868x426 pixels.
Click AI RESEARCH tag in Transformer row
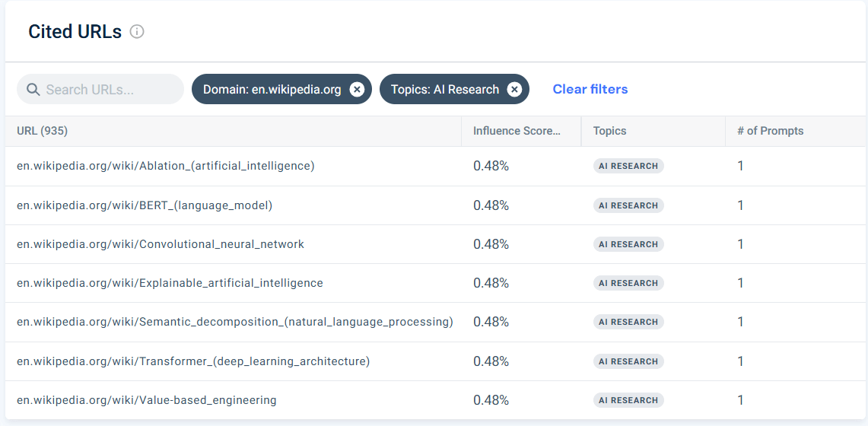tap(628, 361)
